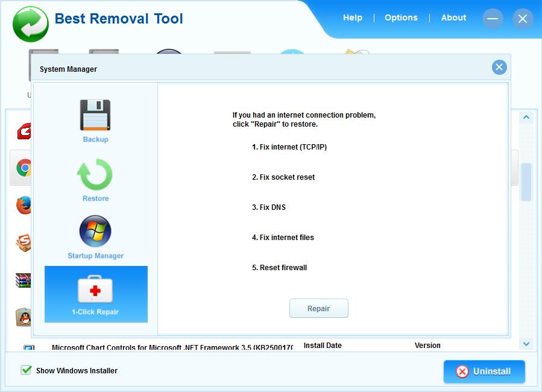This screenshot has height=392, width=542.
Task: Click scrollbar down arrow in program list
Action: click(x=526, y=344)
